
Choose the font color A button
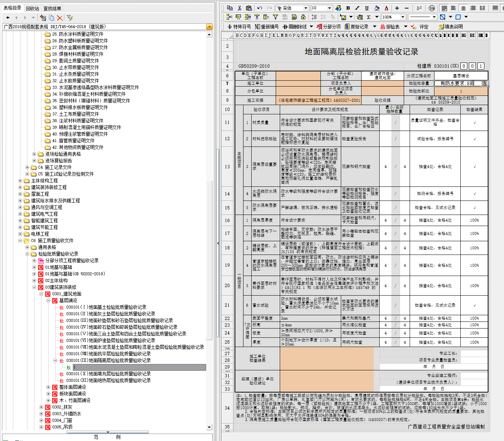pos(386,8)
